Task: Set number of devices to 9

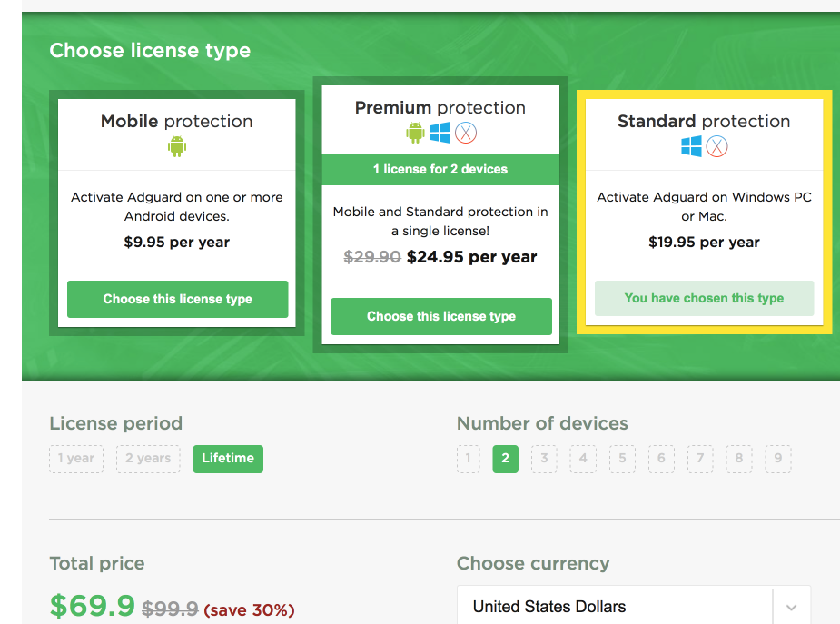Action: coord(778,459)
